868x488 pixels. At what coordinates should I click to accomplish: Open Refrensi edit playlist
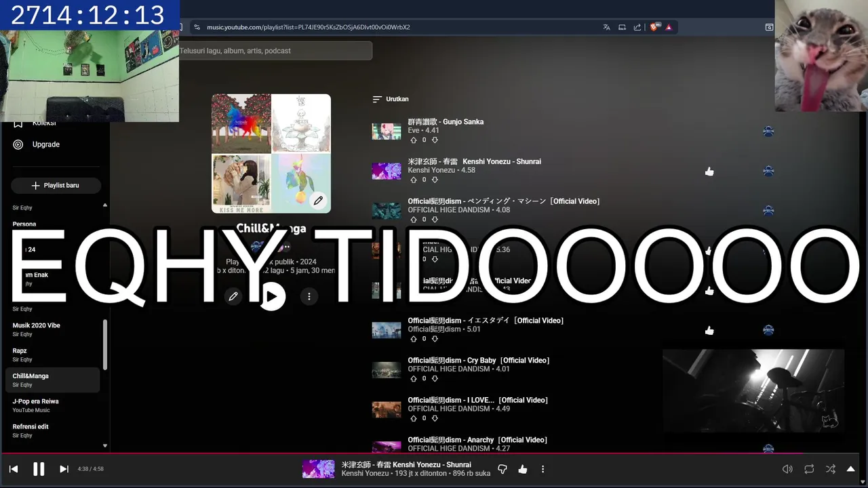click(x=53, y=430)
